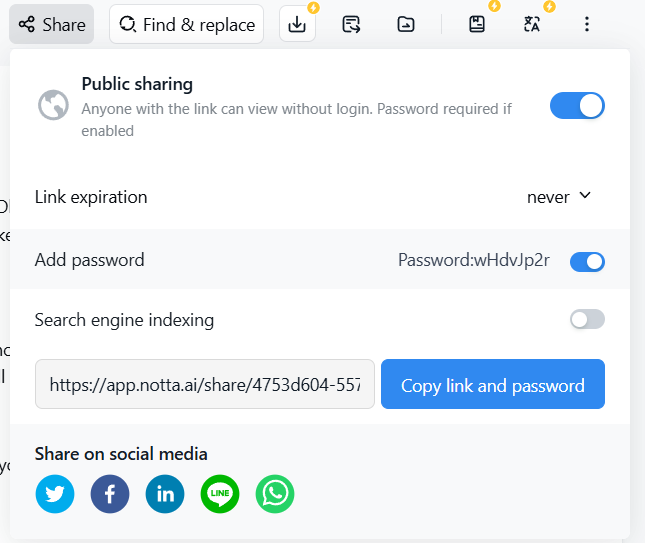Click the notebook save icon
This screenshot has height=543, width=645.
477,24
